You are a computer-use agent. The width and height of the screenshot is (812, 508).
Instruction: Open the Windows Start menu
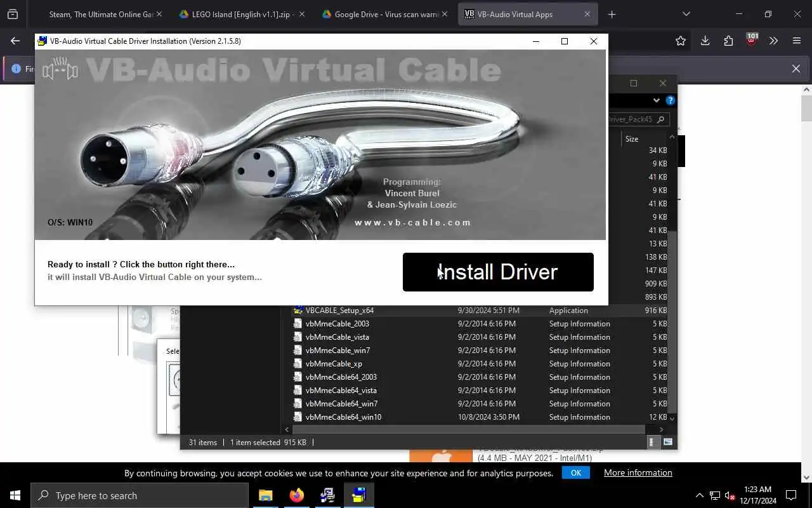point(15,495)
